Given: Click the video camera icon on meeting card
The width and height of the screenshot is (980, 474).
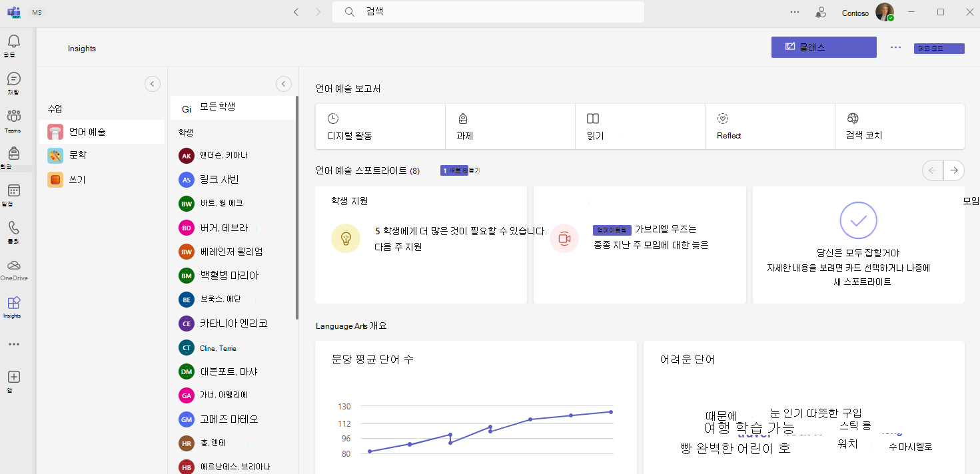Looking at the screenshot, I should pos(564,238).
